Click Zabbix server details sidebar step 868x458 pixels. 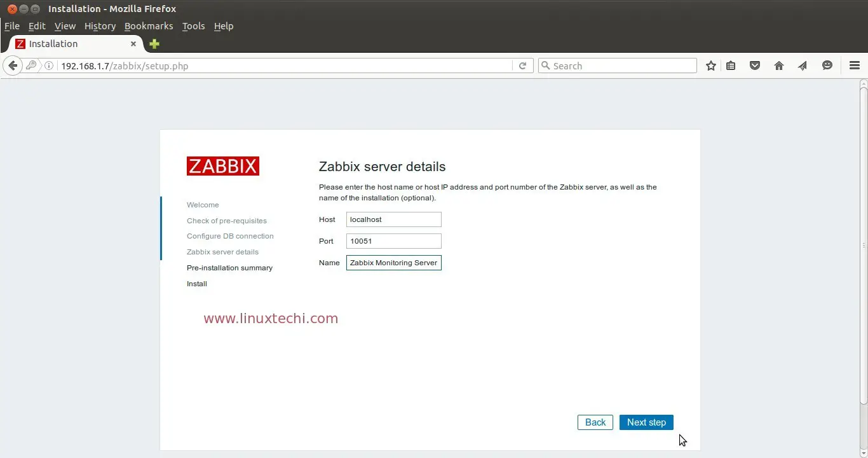click(x=222, y=252)
